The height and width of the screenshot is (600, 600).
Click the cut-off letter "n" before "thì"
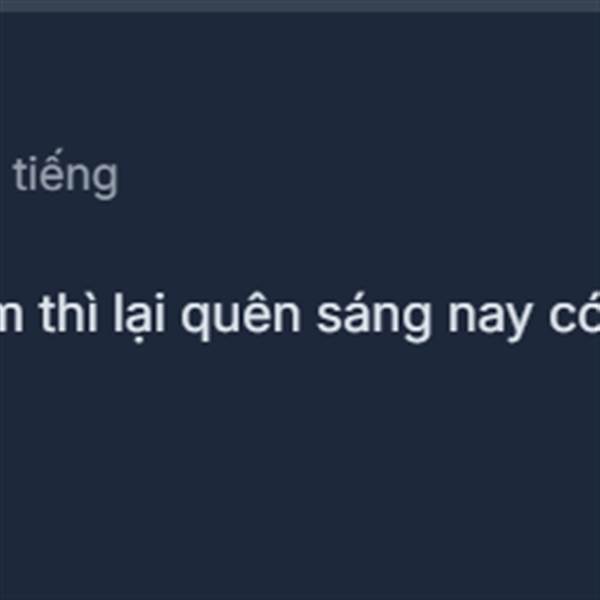[11, 318]
